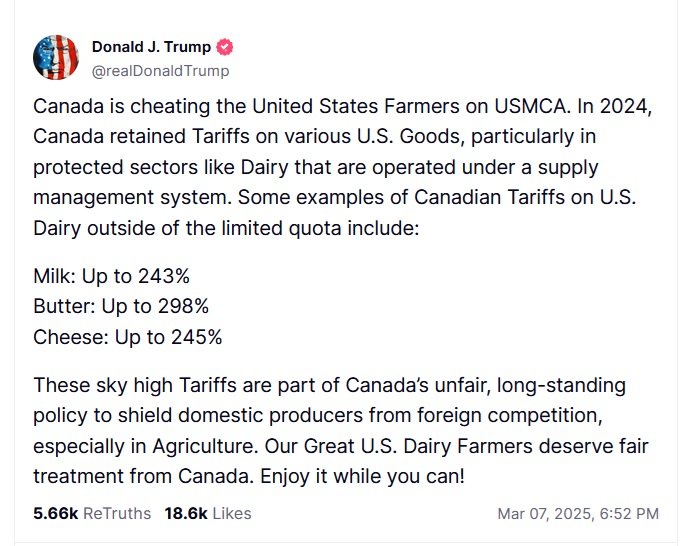Click the "Milk: Up to 243%" line
The width and height of the screenshot is (689, 546).
pos(111,276)
